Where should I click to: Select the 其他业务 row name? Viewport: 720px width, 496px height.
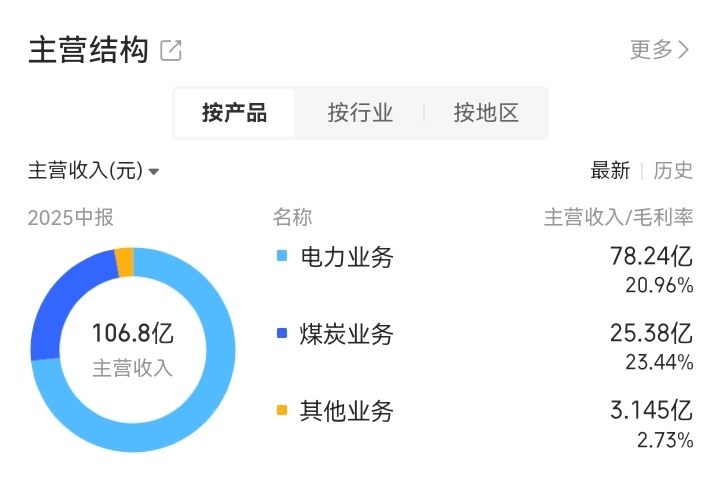tap(346, 411)
